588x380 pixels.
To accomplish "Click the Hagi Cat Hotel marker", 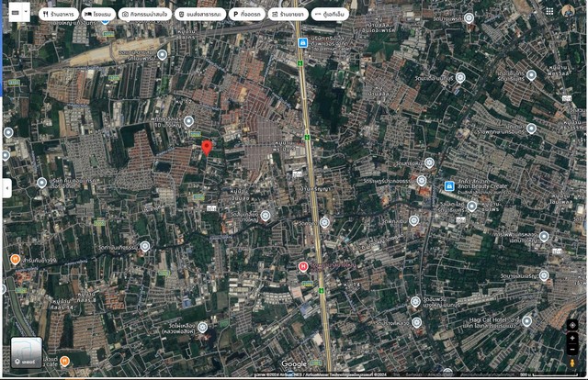I will click(x=526, y=321).
